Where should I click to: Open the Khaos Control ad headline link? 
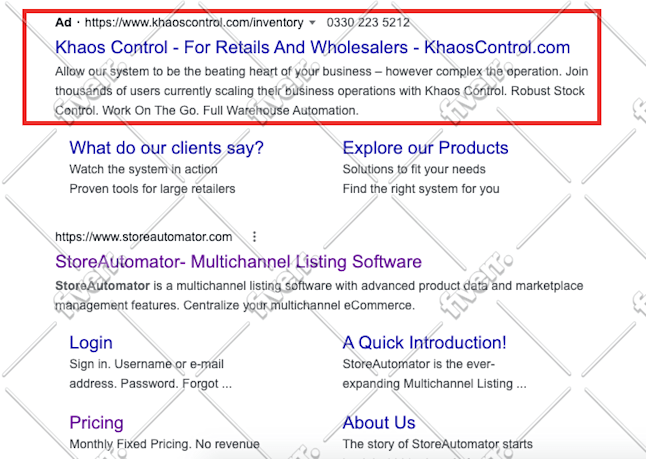[x=313, y=47]
